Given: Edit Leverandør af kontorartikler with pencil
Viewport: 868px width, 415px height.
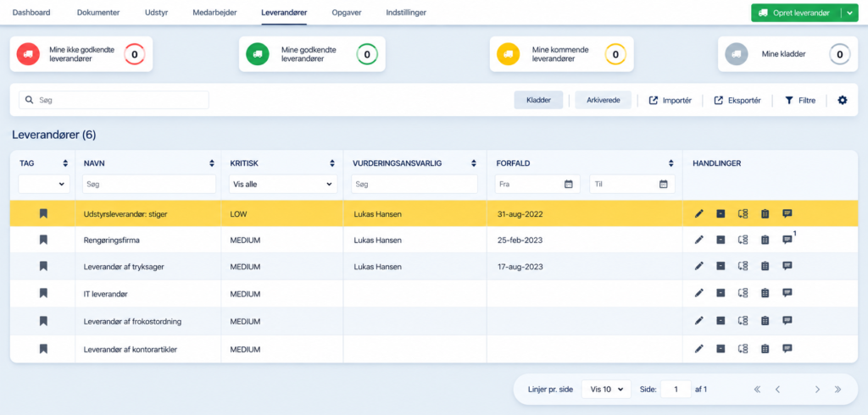Looking at the screenshot, I should (x=699, y=349).
